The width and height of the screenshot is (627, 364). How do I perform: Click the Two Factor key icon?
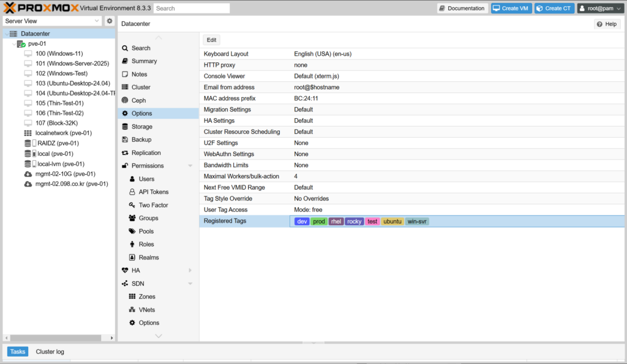132,205
